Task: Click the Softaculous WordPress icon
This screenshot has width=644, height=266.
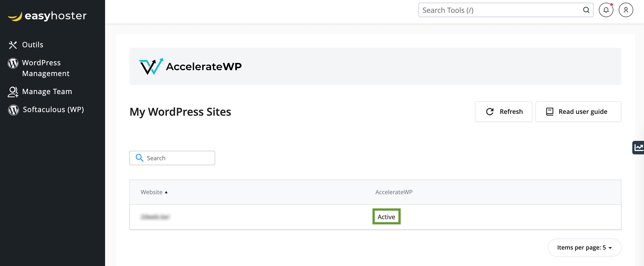Action: [x=14, y=110]
